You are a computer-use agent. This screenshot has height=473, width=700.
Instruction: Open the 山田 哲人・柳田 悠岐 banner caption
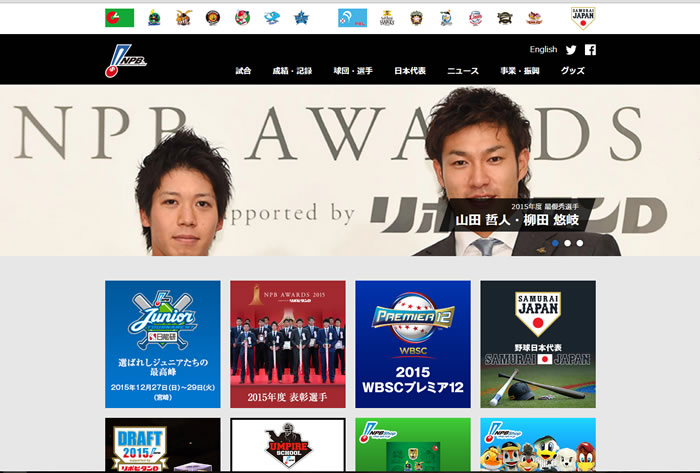click(517, 215)
